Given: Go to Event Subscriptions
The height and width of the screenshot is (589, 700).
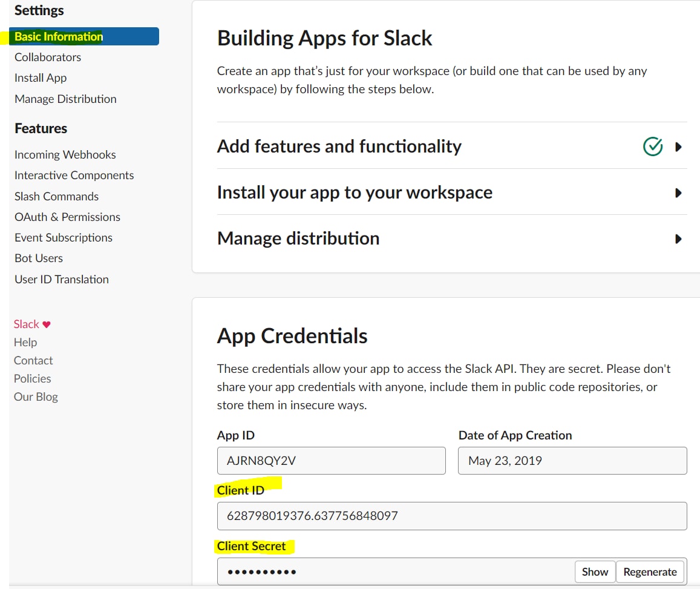Looking at the screenshot, I should (64, 237).
